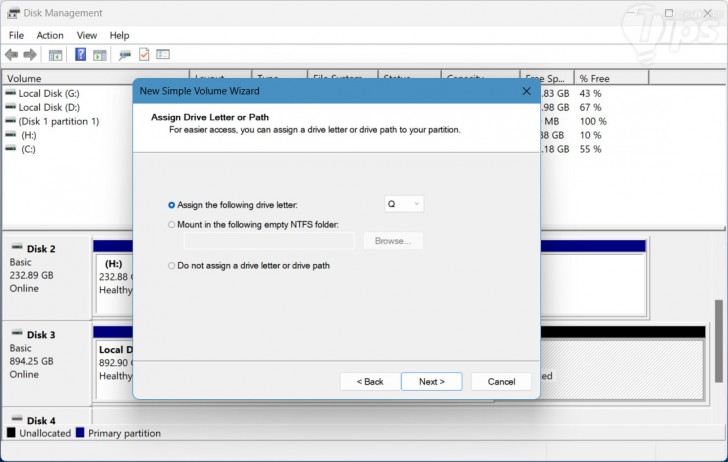This screenshot has width=728, height=462.
Task: Click the Unallocated black legend swatch
Action: pos(11,433)
